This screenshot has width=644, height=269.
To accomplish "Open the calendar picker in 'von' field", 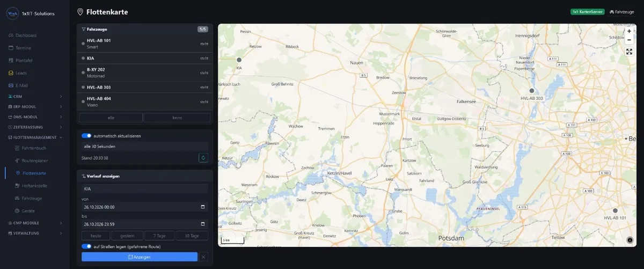I will 202,207.
